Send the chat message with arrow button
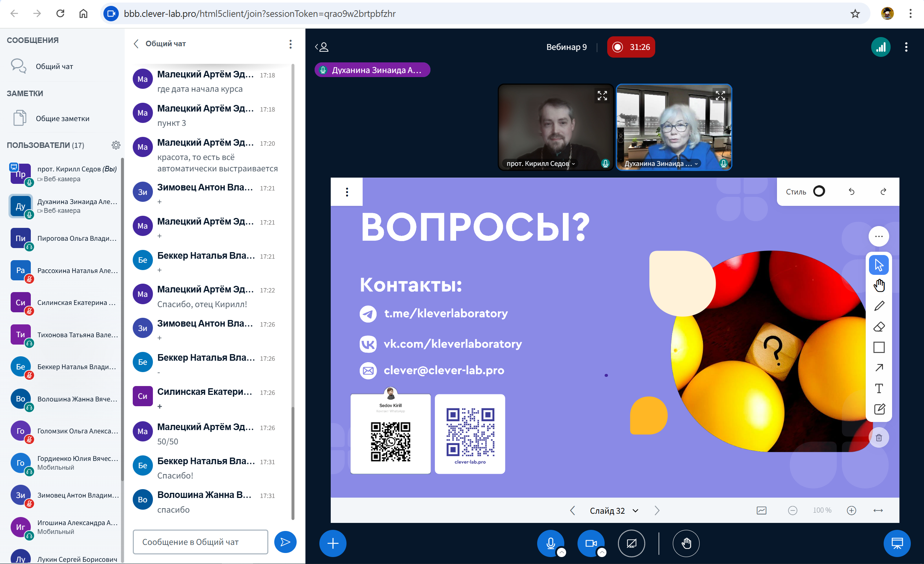 (x=285, y=542)
